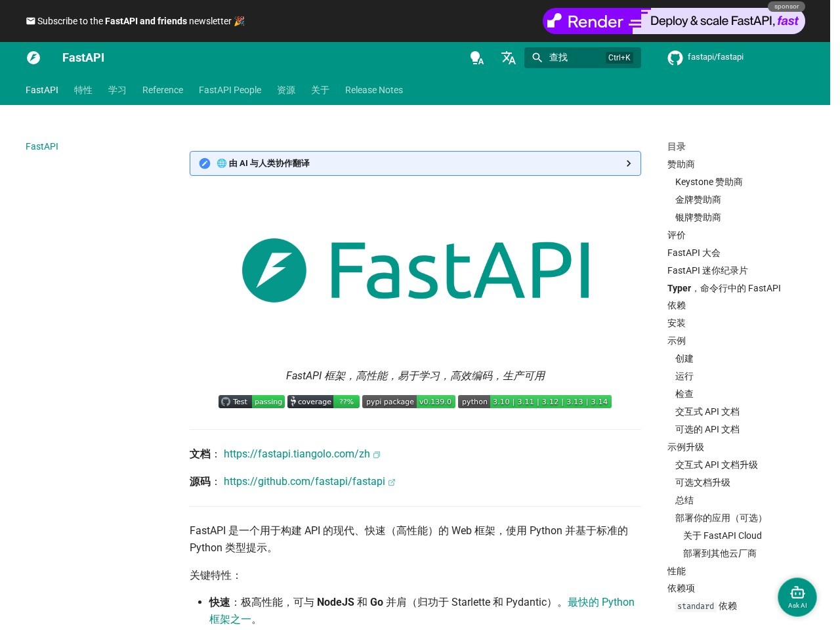Jump to 关于 FastAPI Cloud section
The width and height of the screenshot is (840, 630).
723,535
